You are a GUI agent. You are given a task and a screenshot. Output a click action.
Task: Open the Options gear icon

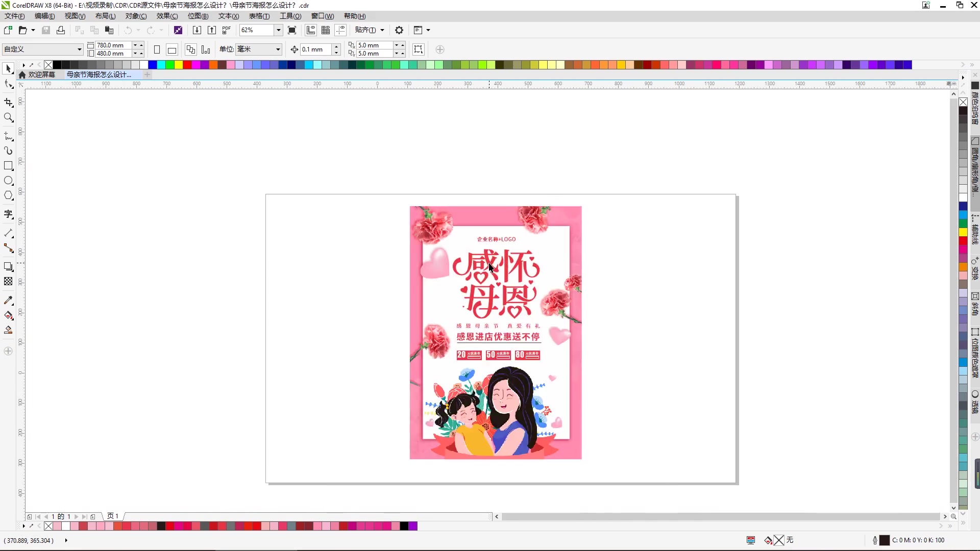pos(399,30)
